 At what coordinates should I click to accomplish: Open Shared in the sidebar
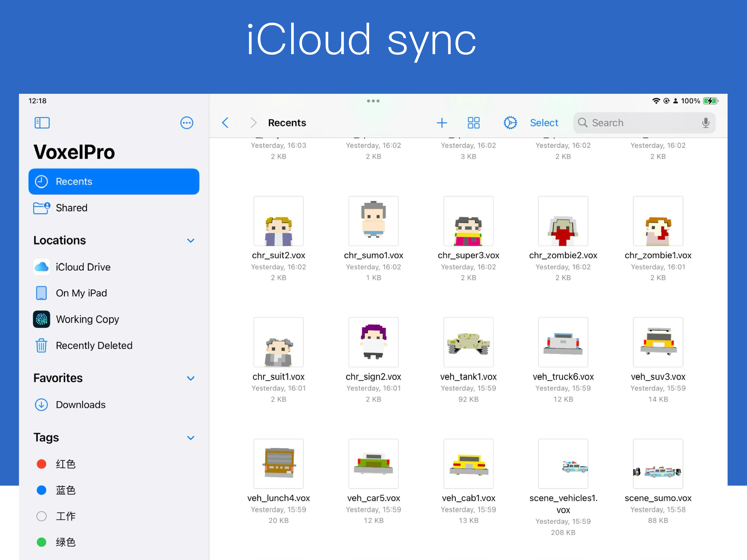(x=114, y=208)
